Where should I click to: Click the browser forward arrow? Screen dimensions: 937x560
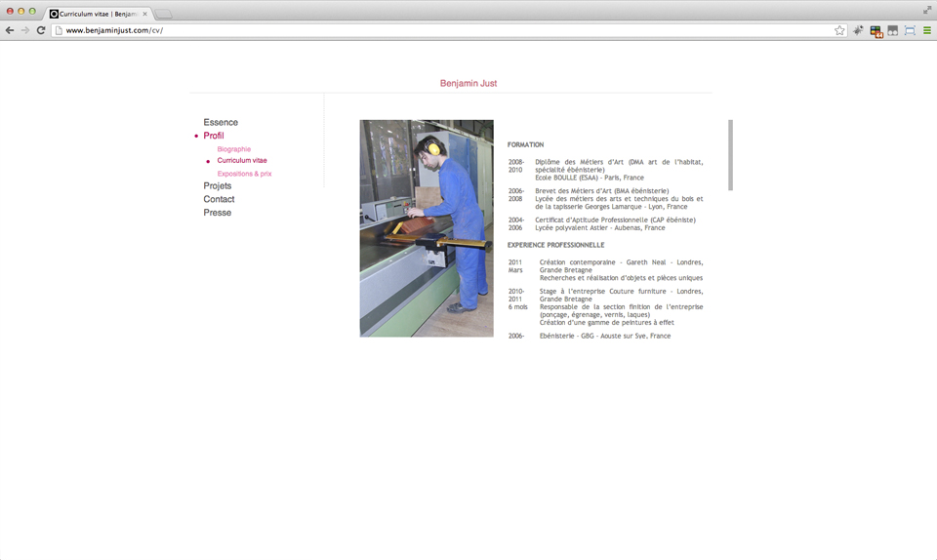tap(25, 30)
